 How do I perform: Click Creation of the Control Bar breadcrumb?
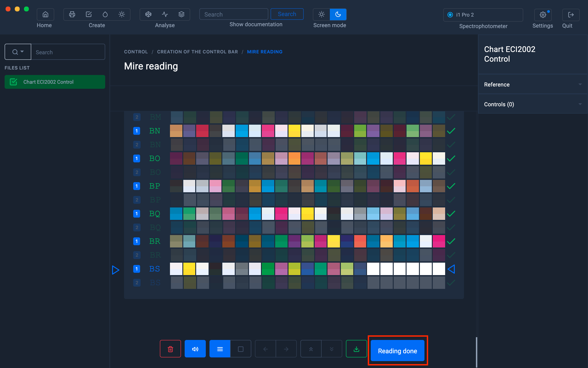(x=197, y=52)
